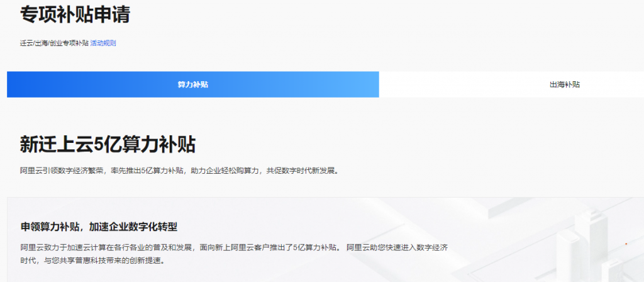Click the phrase 阿里云助您快速进入数字经济
Screen dimensions: 644x282
(x=397, y=246)
